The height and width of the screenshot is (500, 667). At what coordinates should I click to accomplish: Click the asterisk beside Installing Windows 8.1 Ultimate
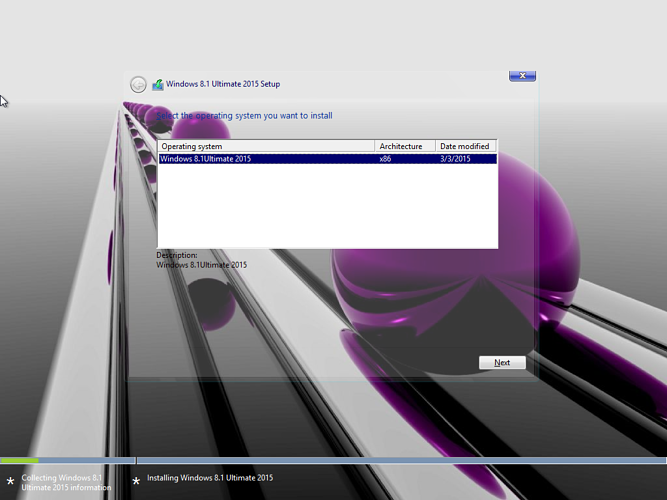(x=136, y=482)
